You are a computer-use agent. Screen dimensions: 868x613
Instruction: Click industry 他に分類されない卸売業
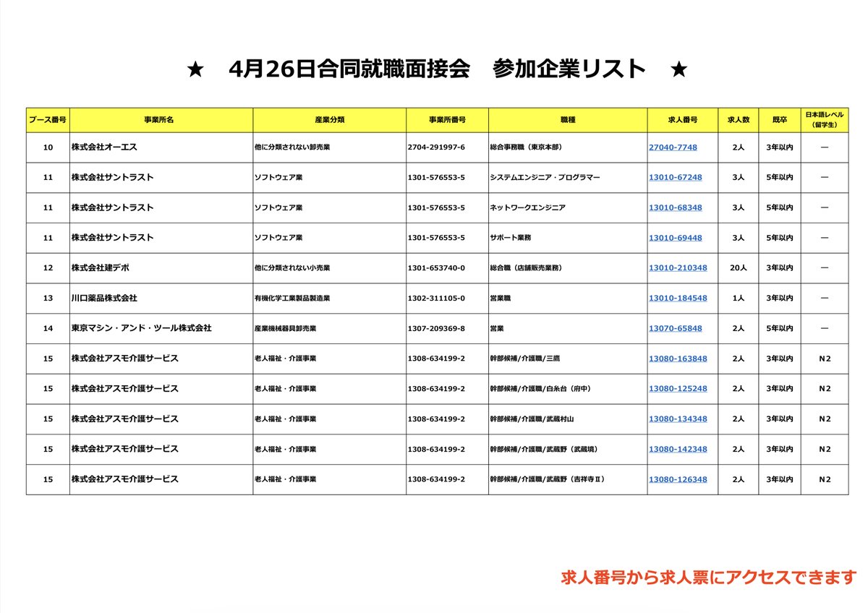[292, 147]
